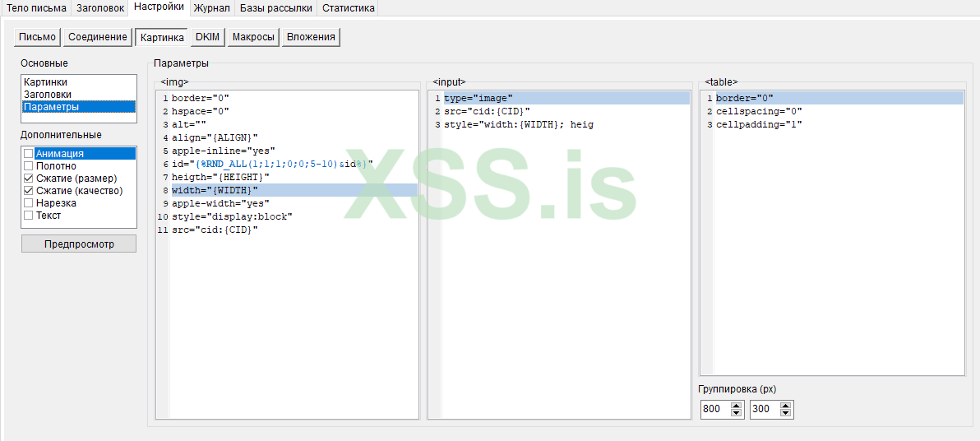
Task: Click the Предпросмотр button
Action: tap(79, 244)
